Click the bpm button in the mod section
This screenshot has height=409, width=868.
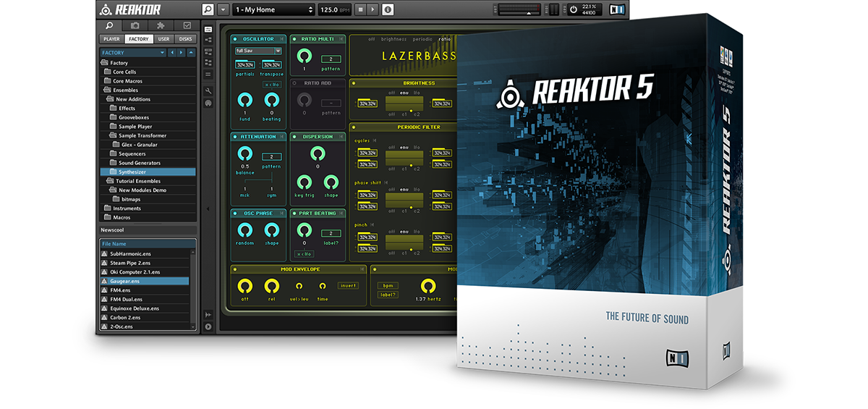coord(388,285)
